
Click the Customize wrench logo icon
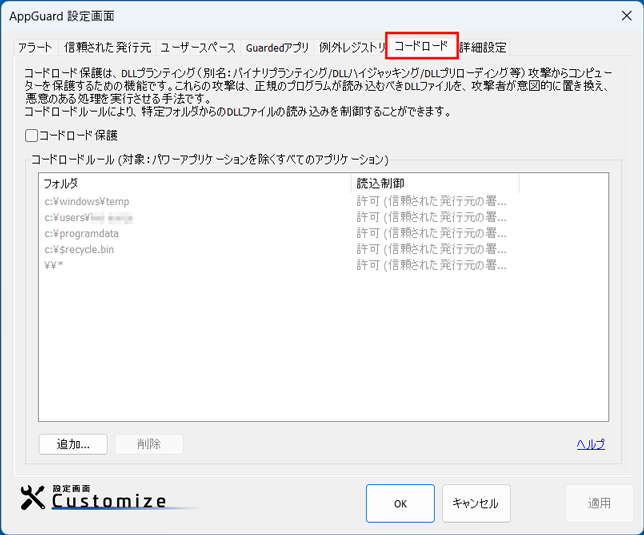(x=33, y=497)
